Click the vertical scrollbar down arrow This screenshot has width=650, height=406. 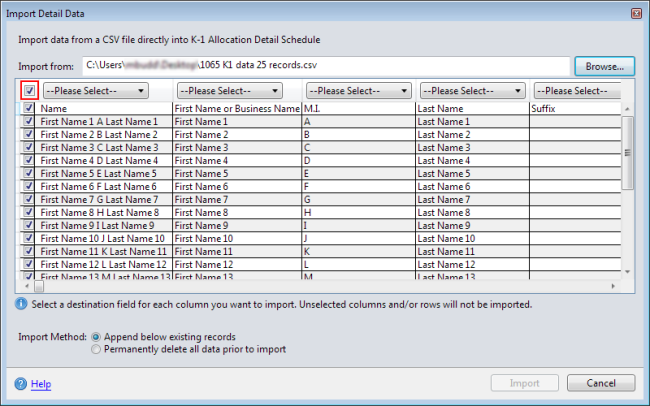627,273
